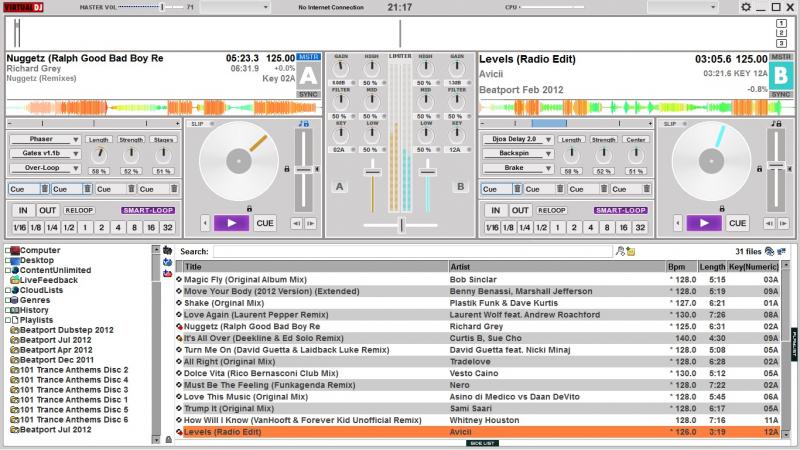Nudge deck A pitch bend backward
Image resolution: width=800 pixels, height=450 pixels.
click(296, 223)
